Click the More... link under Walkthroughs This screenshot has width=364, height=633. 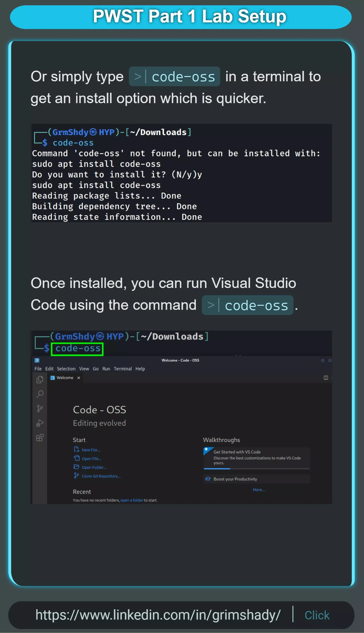pyautogui.click(x=259, y=490)
